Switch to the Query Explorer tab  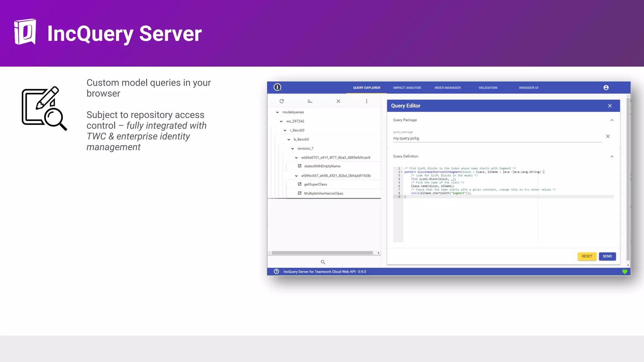(367, 88)
